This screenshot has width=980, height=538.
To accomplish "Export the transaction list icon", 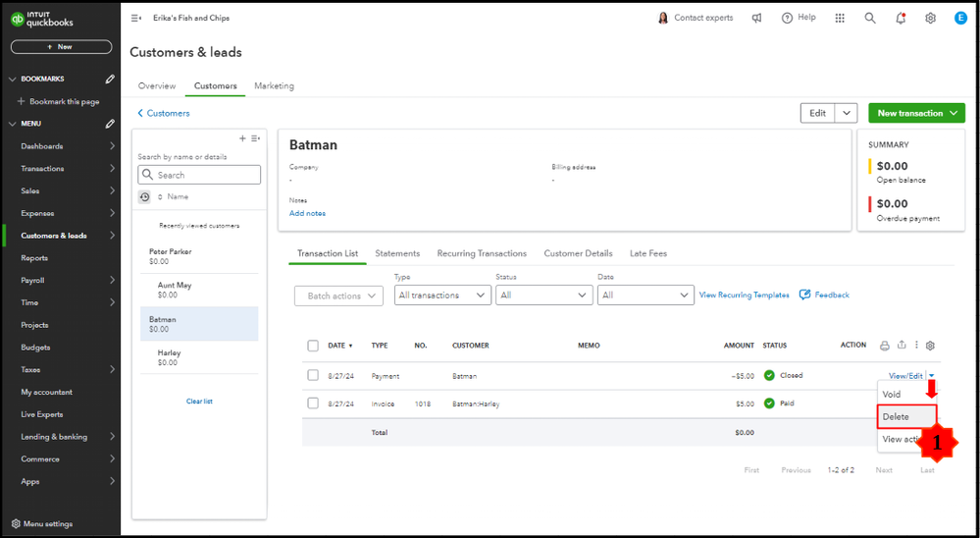I will click(x=902, y=345).
